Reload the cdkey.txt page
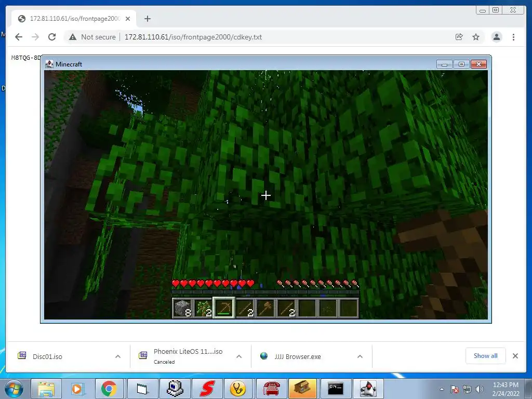The image size is (532, 399). 52,37
